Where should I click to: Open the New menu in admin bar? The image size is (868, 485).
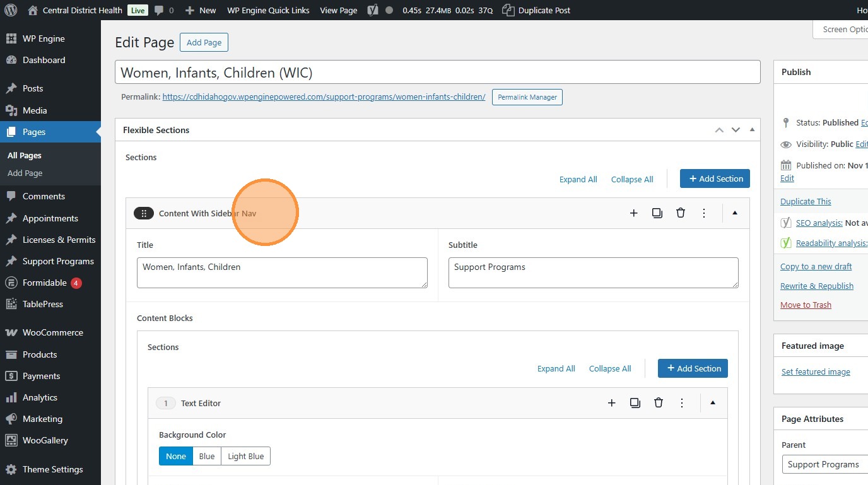[x=201, y=10]
